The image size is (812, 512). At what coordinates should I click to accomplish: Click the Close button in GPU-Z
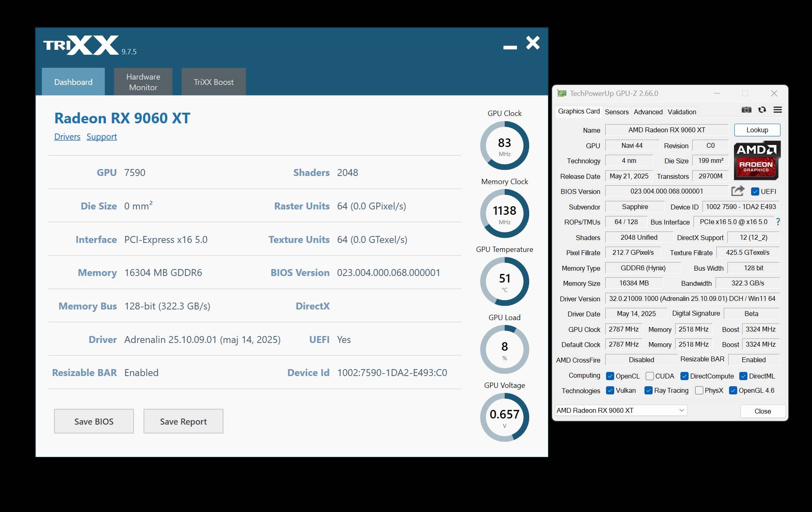tap(763, 411)
